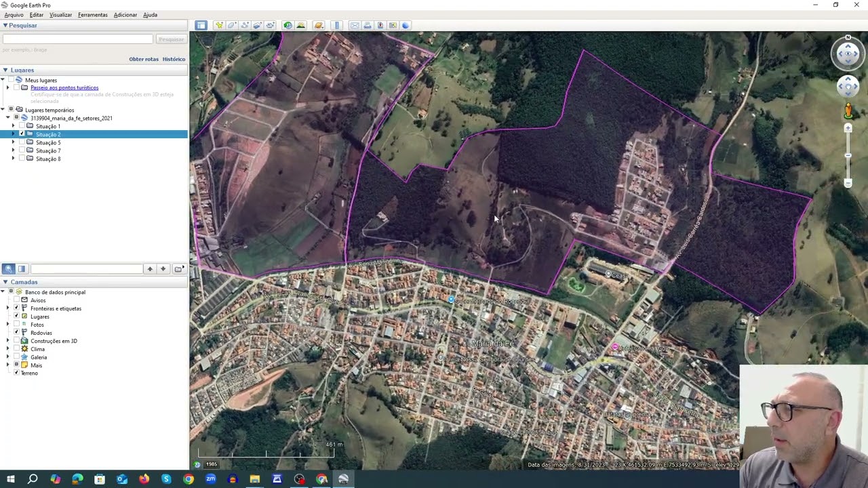Viewport: 868px width, 488px height.
Task: Open the Editar menu
Action: coord(37,15)
